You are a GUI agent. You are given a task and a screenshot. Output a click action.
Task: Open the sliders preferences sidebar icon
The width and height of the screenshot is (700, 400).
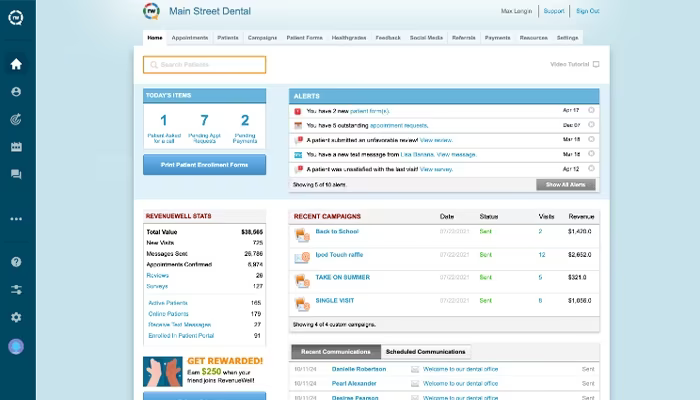(x=16, y=290)
